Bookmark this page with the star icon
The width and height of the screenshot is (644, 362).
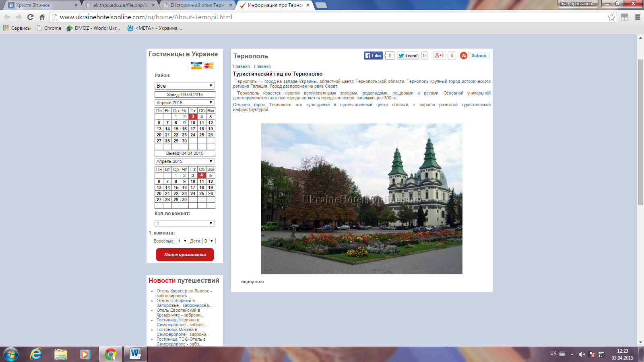click(611, 17)
